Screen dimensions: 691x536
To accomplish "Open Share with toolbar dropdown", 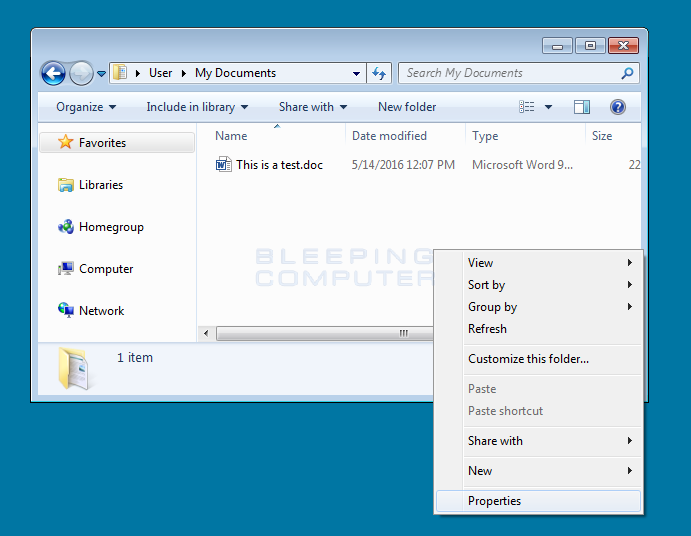I will point(313,107).
